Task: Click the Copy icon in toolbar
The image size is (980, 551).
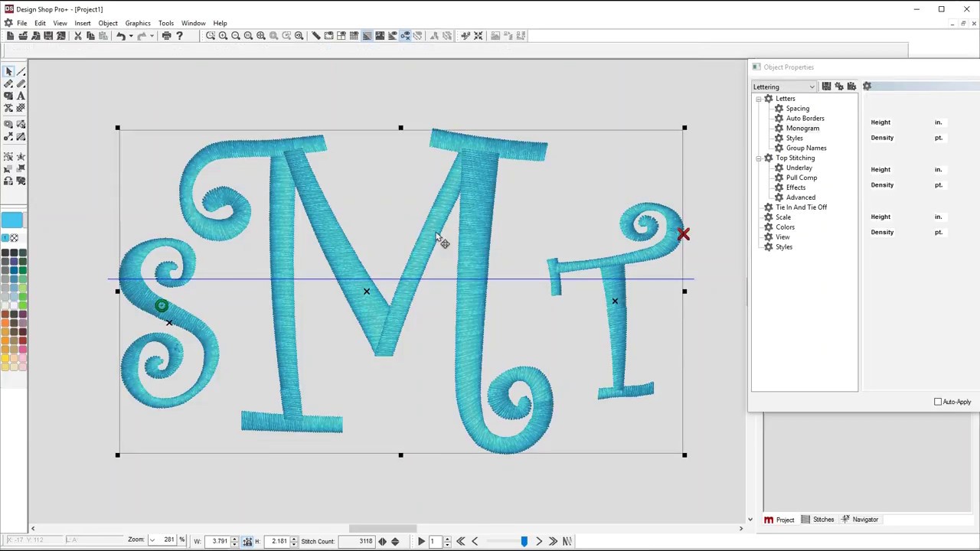Action: click(90, 35)
